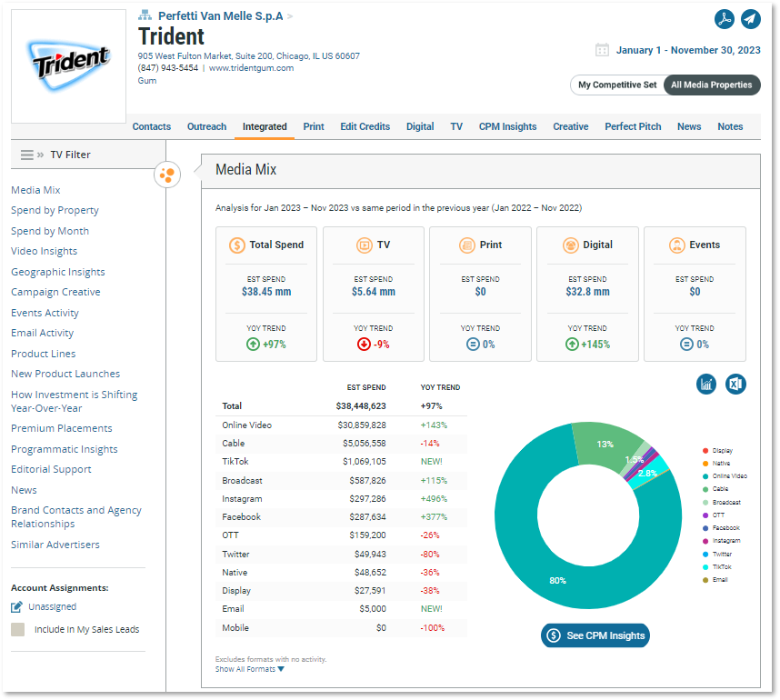Open New Product Launches sidebar link

(x=65, y=374)
